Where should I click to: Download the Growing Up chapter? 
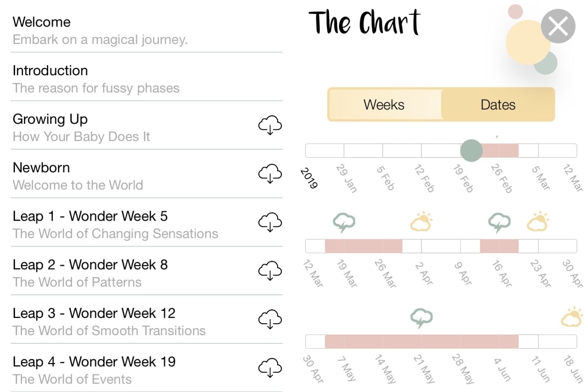coord(270,125)
